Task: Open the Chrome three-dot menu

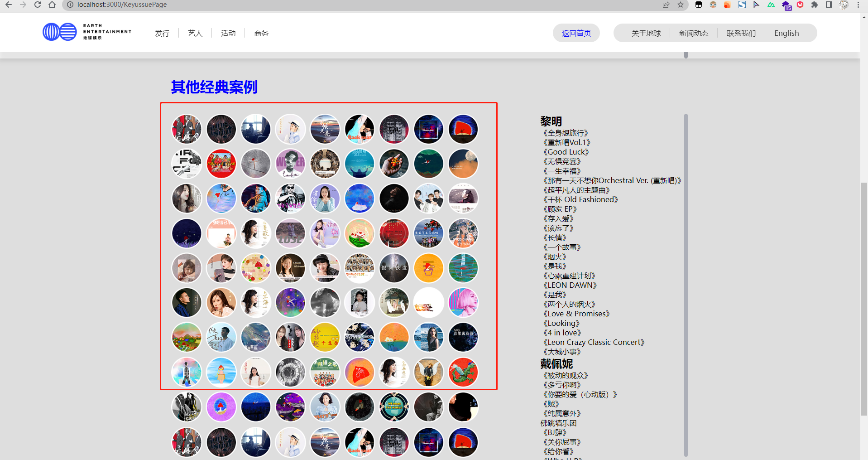Action: 858,5
